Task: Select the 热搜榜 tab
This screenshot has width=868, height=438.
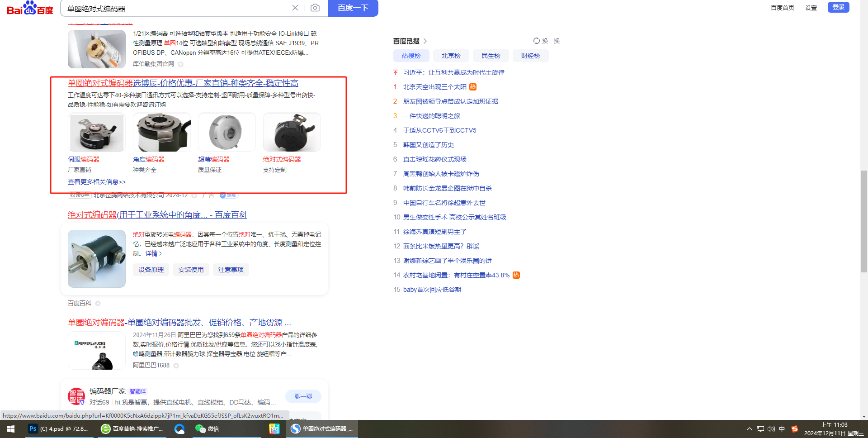Action: (x=411, y=56)
